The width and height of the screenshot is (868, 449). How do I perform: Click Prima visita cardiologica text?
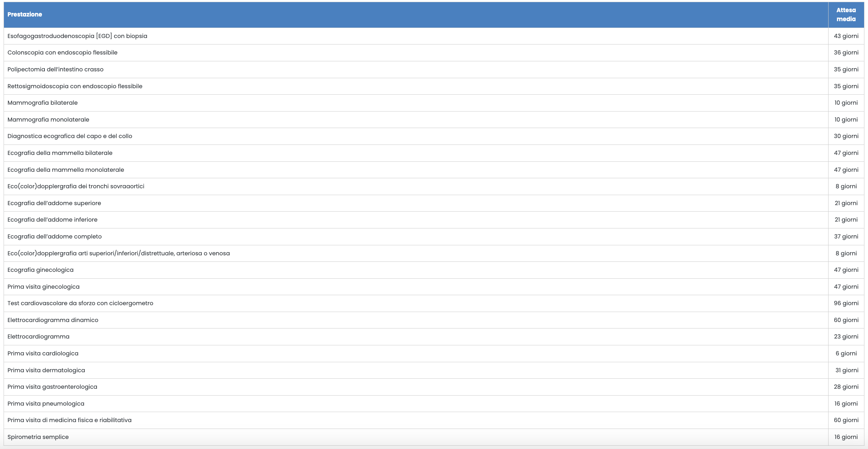(43, 353)
